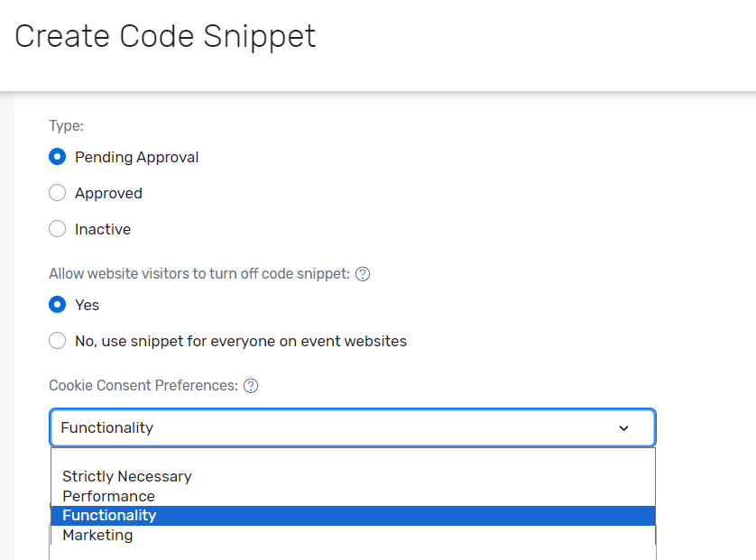Select the Pending Approval radio button
This screenshot has width=756, height=560.
(58, 157)
